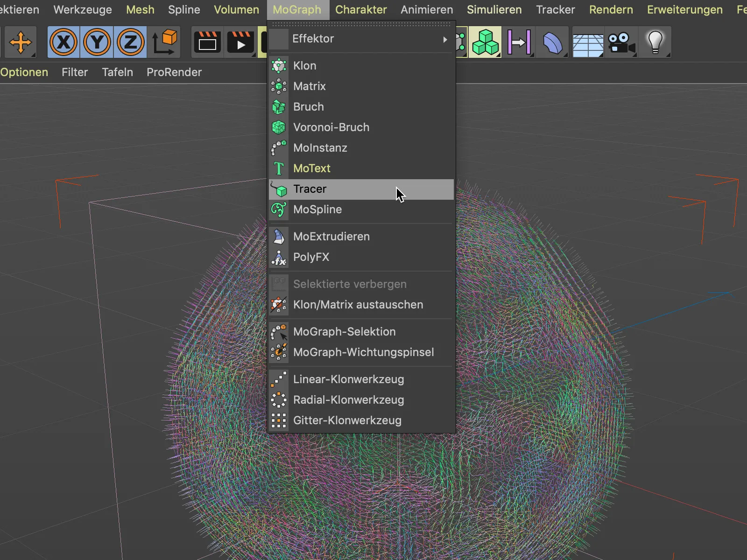Screen dimensions: 747x560
Task: Click the camera object icon
Action: tap(621, 42)
